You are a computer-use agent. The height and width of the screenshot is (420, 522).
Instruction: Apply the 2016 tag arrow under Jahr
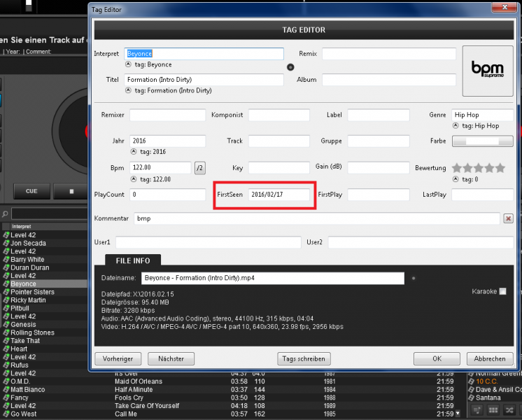point(134,152)
